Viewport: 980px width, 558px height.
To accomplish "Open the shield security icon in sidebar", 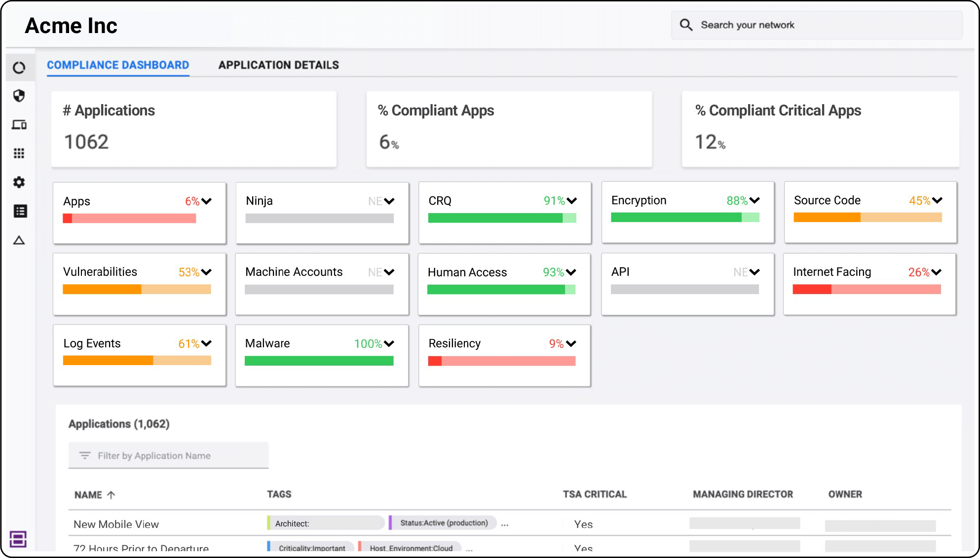I will tap(19, 96).
